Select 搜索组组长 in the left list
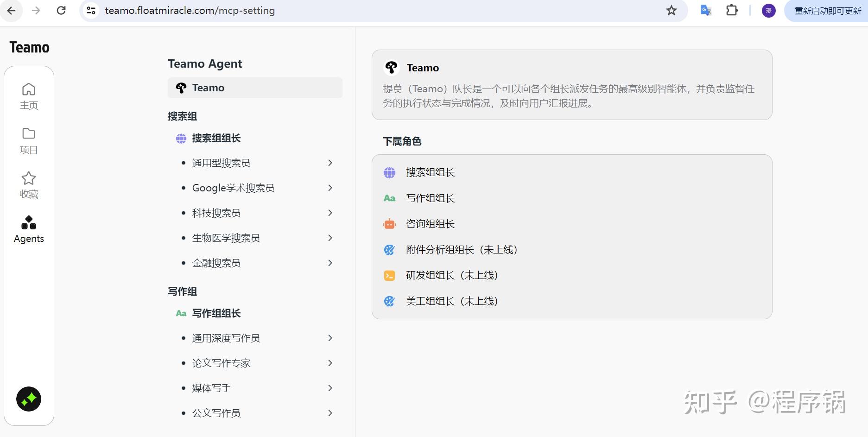Image resolution: width=868 pixels, height=437 pixels. click(216, 138)
